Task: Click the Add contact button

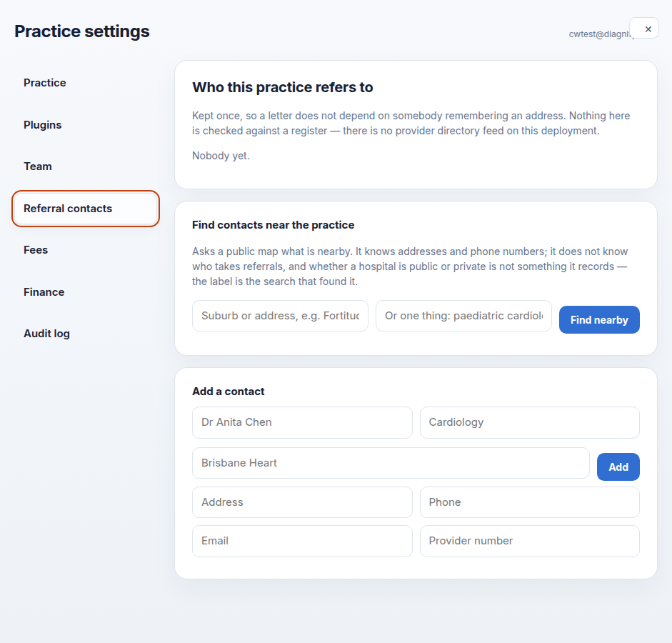Action: coord(618,467)
